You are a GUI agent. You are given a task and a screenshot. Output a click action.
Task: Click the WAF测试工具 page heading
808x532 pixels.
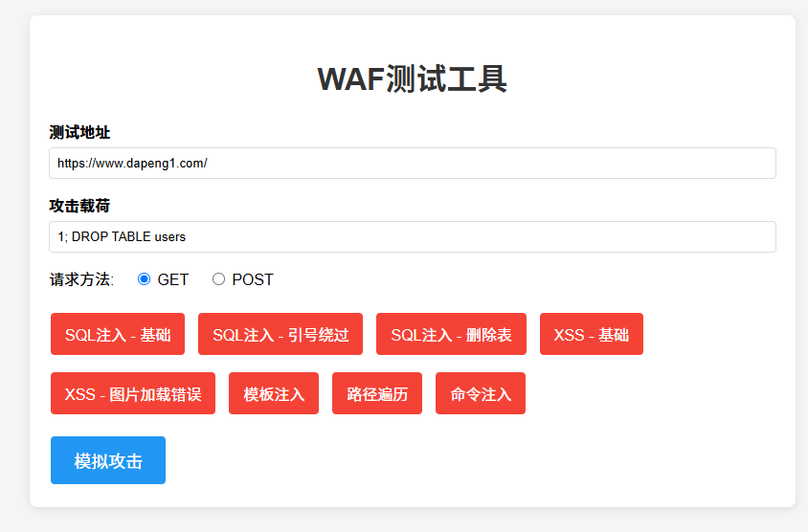412,79
